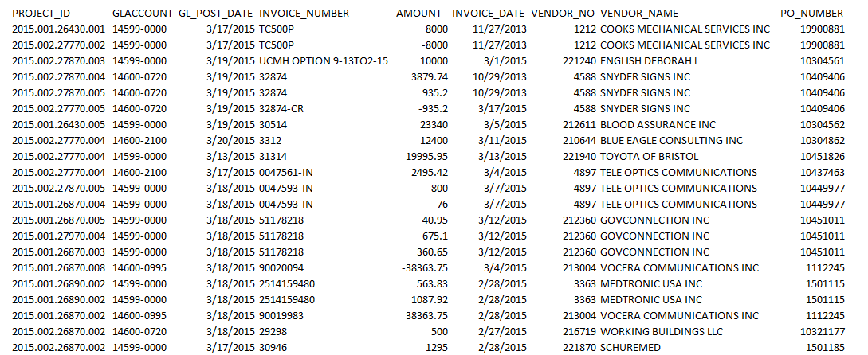Click invoice number 0047561-IN
The width and height of the screenshot is (868, 355).
[x=285, y=173]
